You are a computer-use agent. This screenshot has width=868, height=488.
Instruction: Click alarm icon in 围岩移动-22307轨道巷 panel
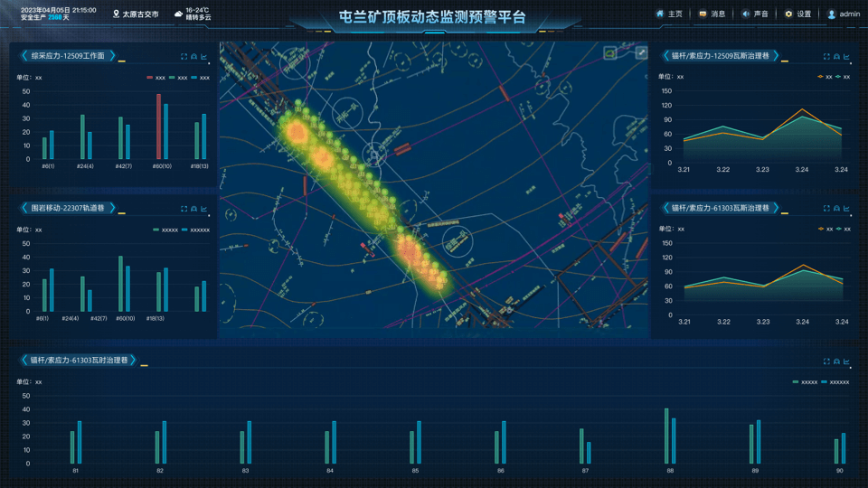coord(193,209)
